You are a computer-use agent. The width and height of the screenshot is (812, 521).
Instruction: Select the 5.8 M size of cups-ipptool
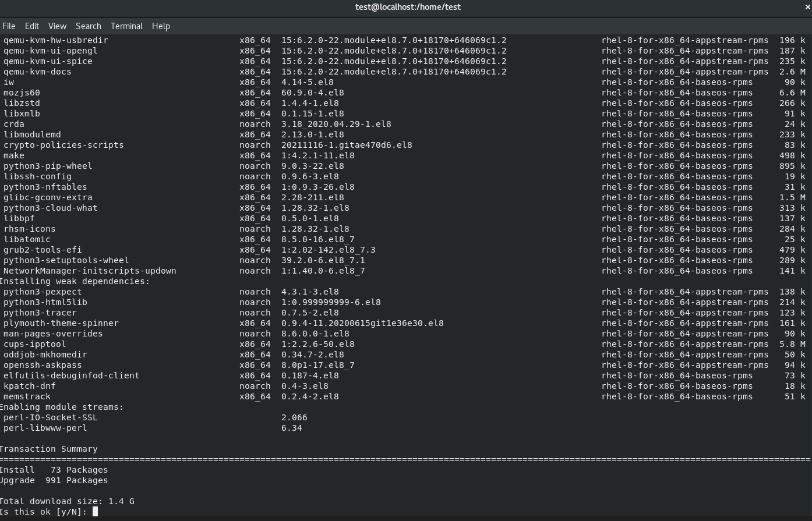coord(792,344)
